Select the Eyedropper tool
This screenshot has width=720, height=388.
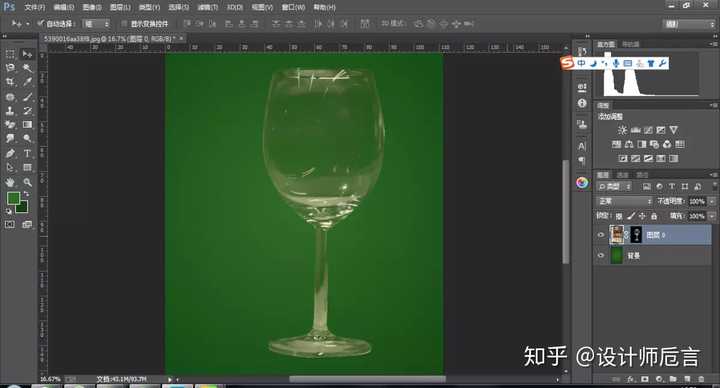(28, 82)
